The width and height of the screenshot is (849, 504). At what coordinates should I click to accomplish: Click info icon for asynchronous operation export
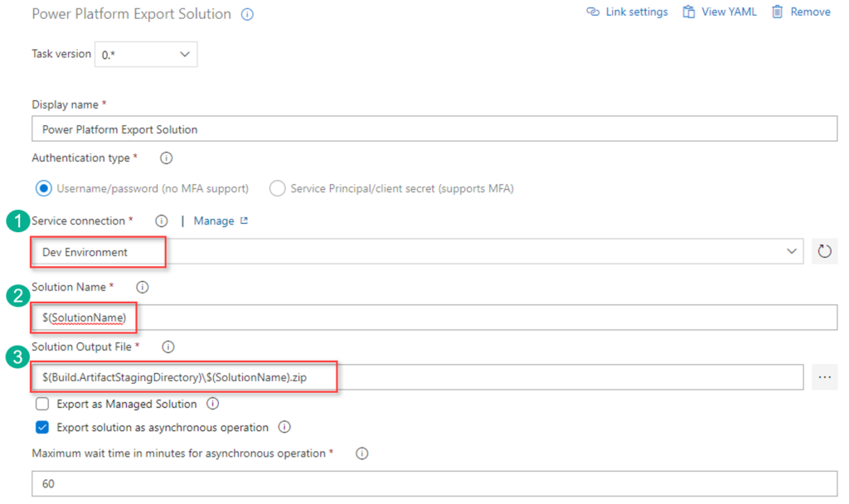click(284, 427)
